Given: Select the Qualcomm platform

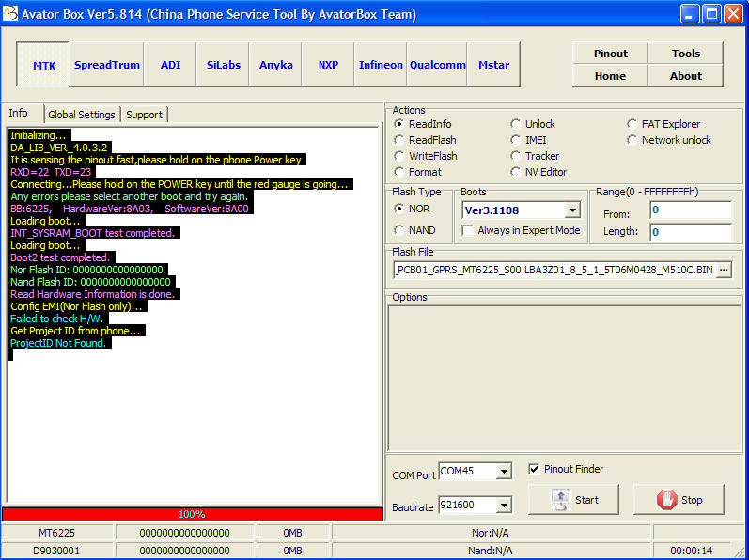Looking at the screenshot, I should (x=437, y=65).
